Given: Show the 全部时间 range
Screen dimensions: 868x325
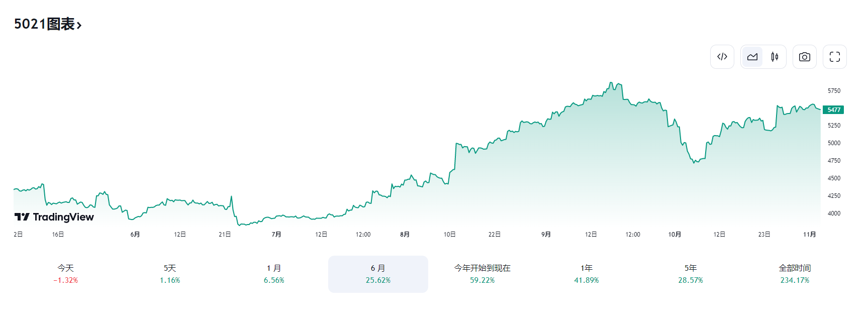Looking at the screenshot, I should [795, 274].
